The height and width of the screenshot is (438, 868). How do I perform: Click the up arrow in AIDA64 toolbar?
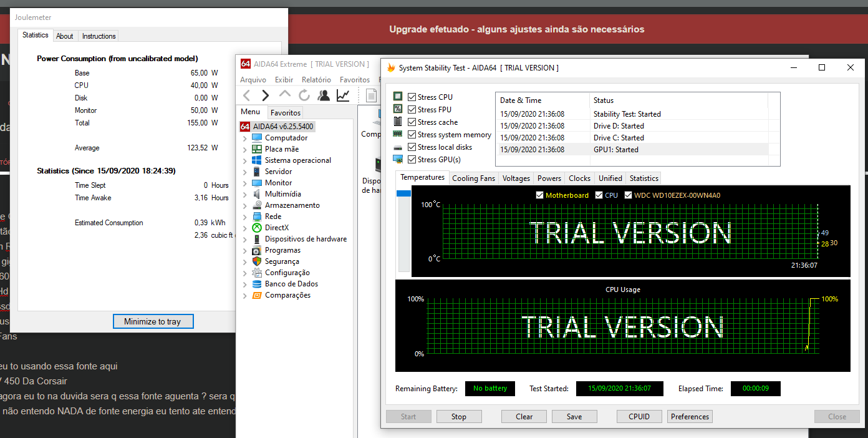285,94
